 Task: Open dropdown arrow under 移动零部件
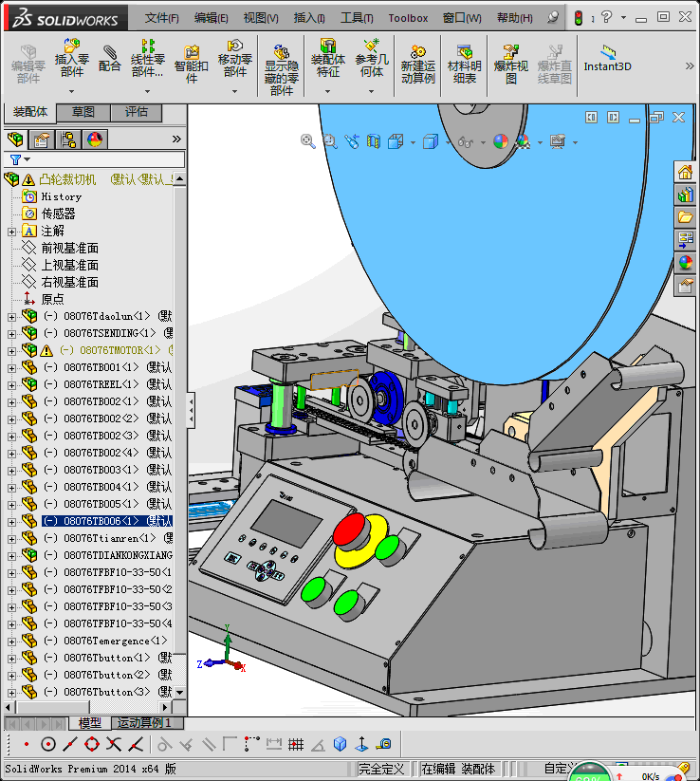[234, 92]
